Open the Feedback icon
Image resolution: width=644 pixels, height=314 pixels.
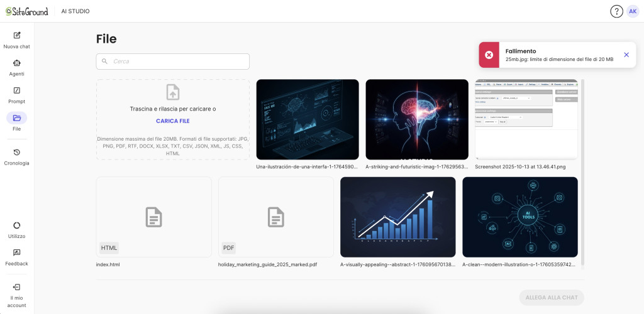(x=17, y=252)
